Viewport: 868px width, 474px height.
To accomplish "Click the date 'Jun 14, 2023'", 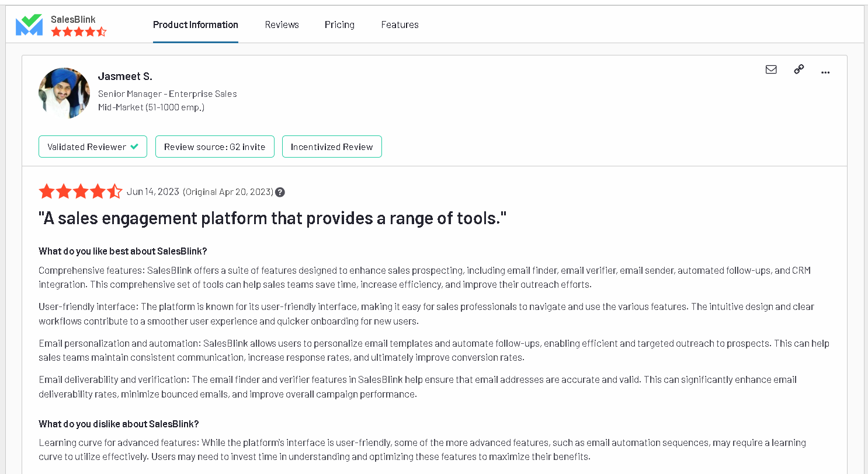I will (152, 191).
